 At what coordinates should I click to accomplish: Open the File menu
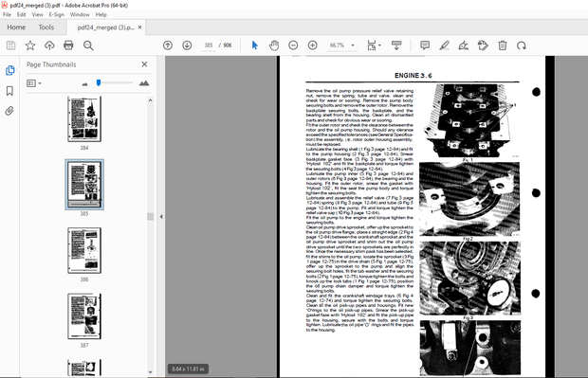pos(8,14)
